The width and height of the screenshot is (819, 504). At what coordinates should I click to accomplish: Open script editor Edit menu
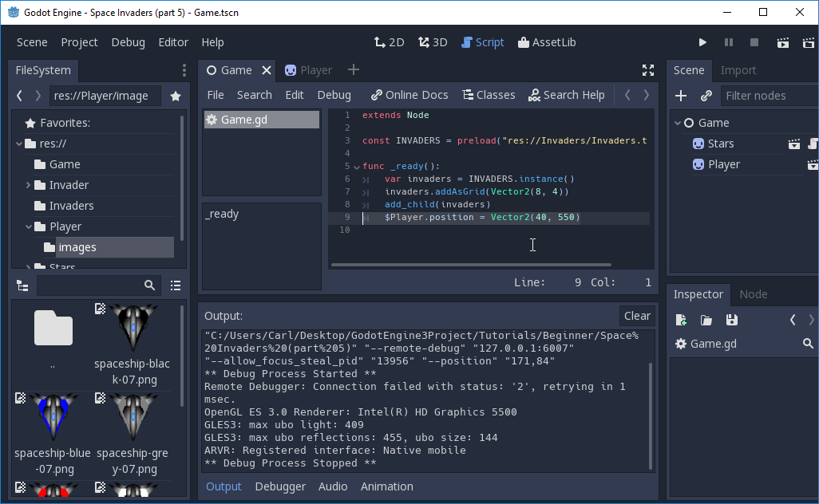click(x=294, y=95)
